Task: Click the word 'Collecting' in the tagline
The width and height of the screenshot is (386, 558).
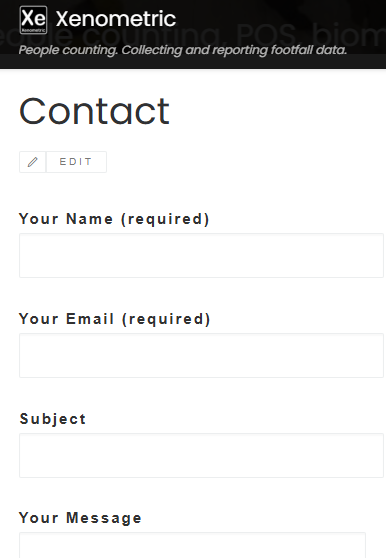Action: click(152, 50)
